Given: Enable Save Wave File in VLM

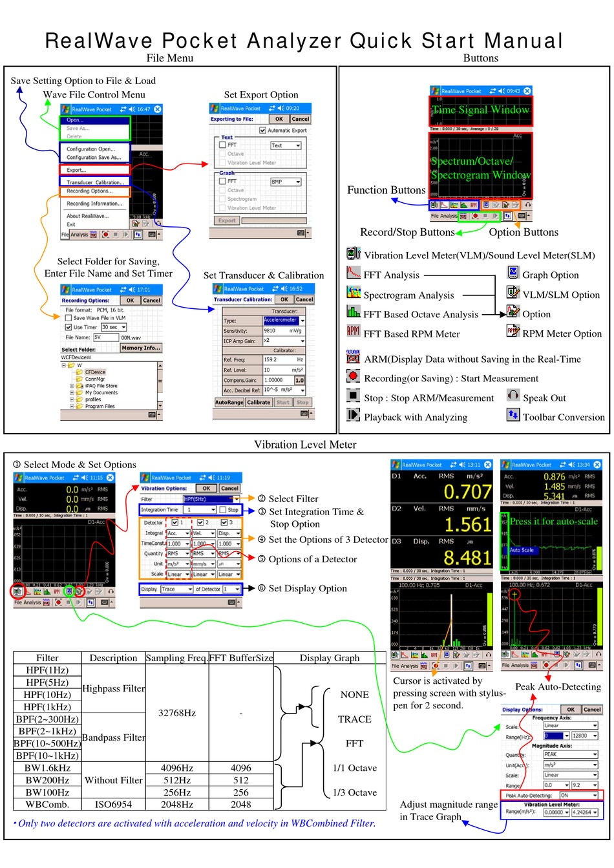Looking at the screenshot, I should [x=69, y=318].
